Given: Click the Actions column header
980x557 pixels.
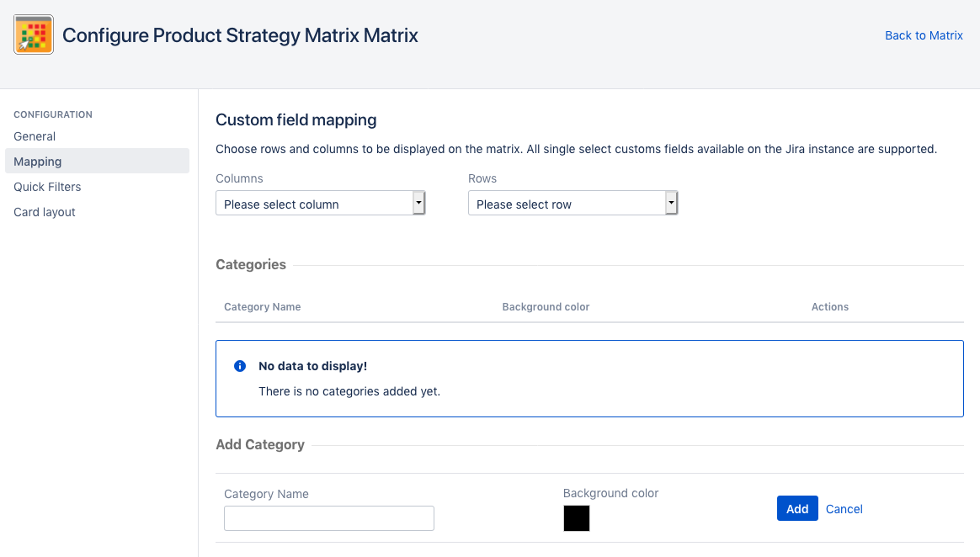Looking at the screenshot, I should 829,307.
